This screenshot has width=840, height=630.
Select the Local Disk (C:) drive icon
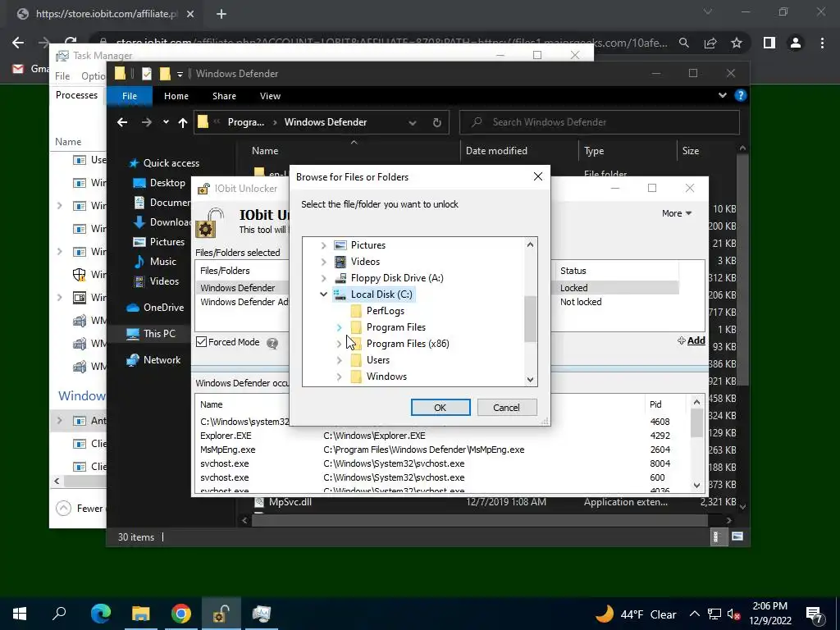click(340, 294)
